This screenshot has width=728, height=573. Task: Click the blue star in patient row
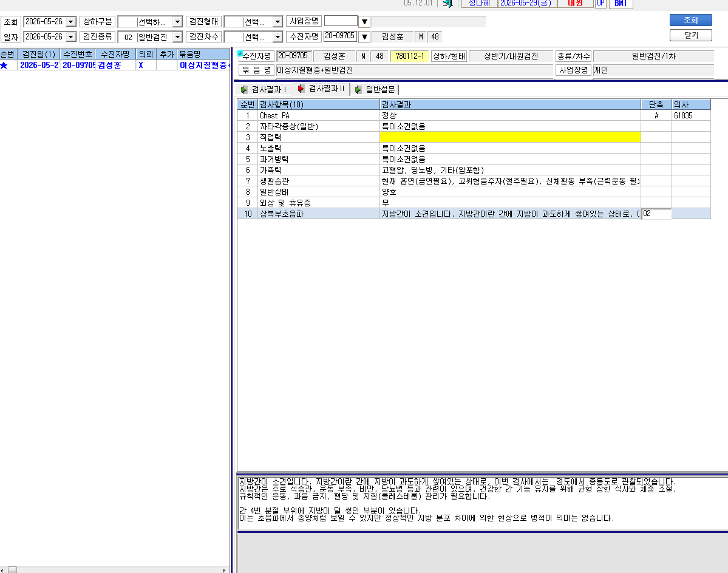[x=4, y=66]
